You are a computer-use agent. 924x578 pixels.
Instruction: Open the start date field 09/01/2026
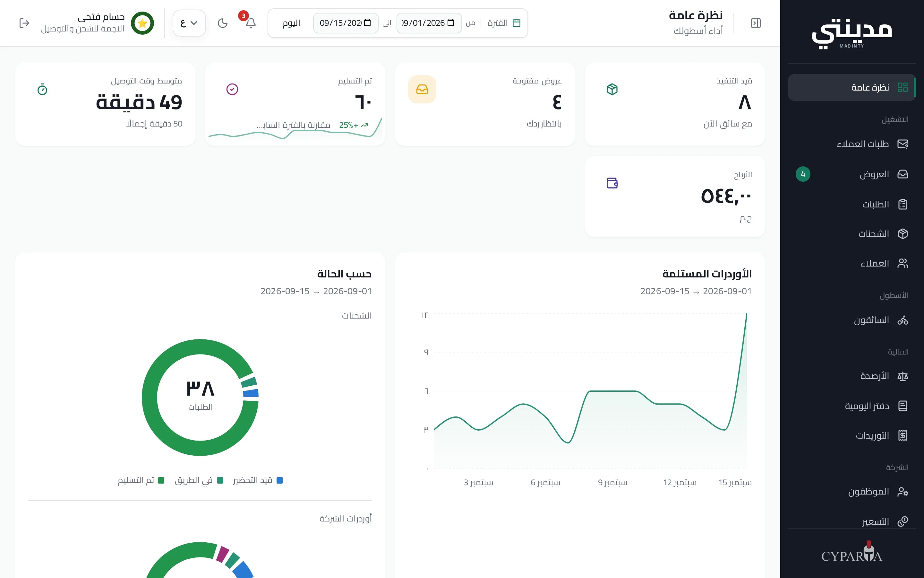pos(429,23)
